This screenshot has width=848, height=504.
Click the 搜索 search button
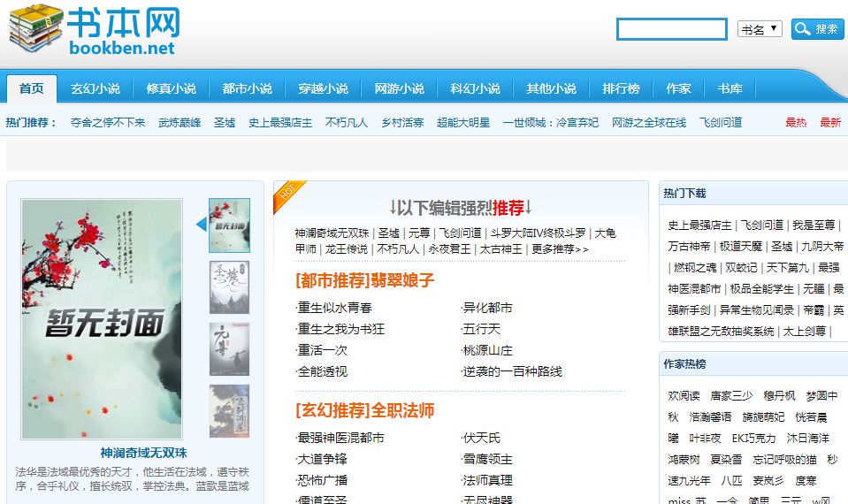(x=817, y=28)
